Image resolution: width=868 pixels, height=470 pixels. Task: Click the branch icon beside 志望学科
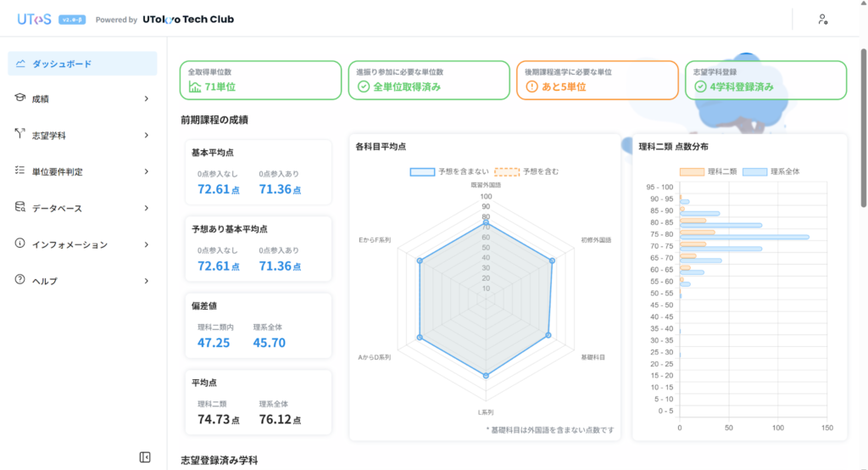pos(20,134)
